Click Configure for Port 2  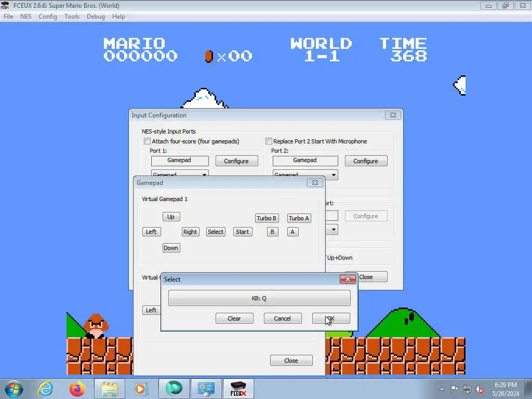point(366,161)
